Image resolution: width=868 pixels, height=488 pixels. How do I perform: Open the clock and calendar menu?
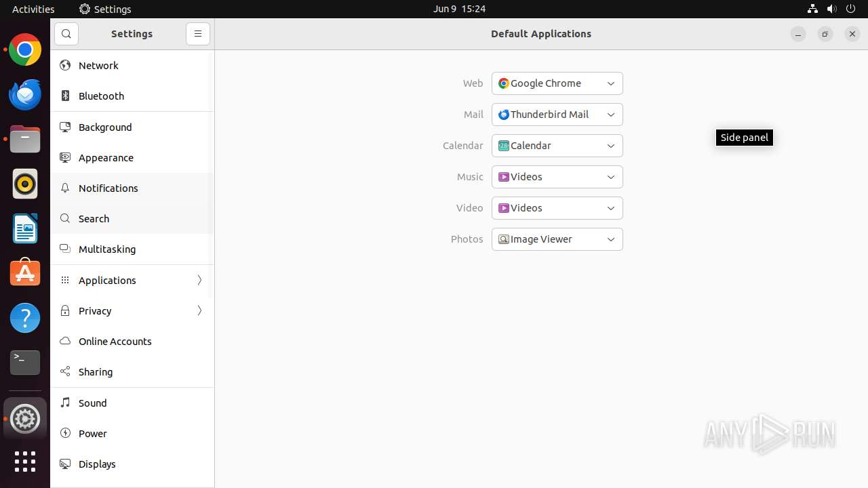click(459, 9)
